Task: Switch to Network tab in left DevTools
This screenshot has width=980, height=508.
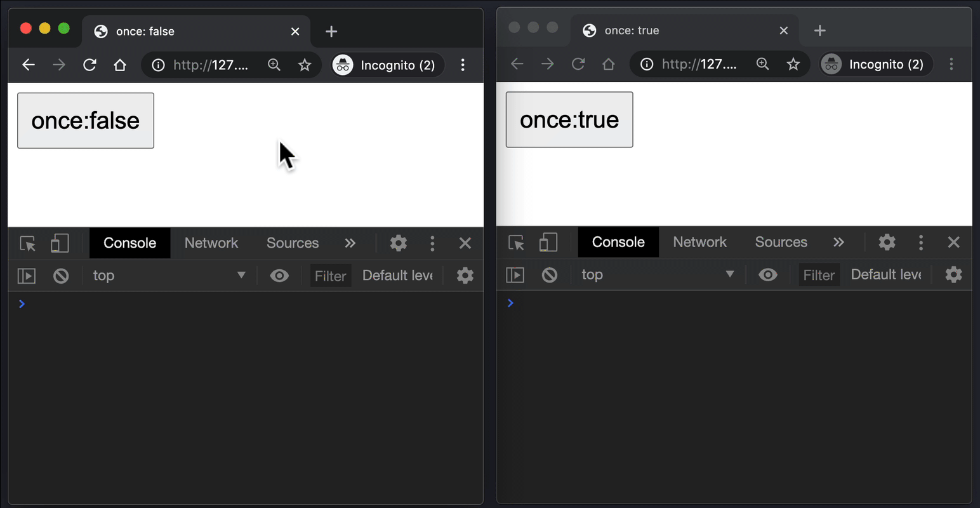Action: point(211,243)
